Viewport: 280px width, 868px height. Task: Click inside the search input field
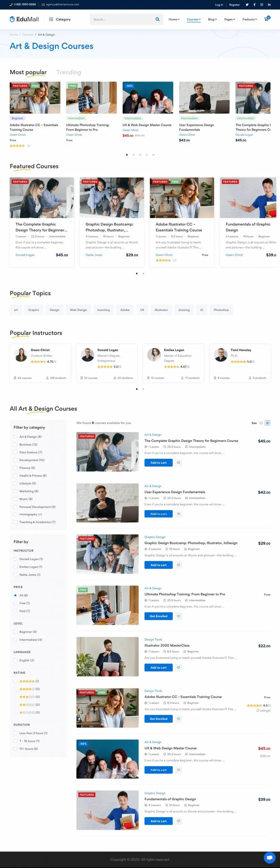122,19
